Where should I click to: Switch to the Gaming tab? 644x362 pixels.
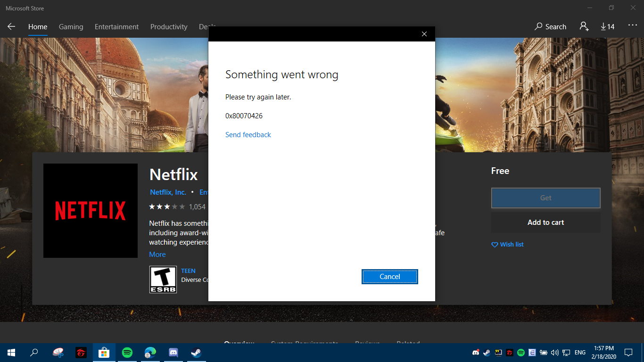coord(71,27)
